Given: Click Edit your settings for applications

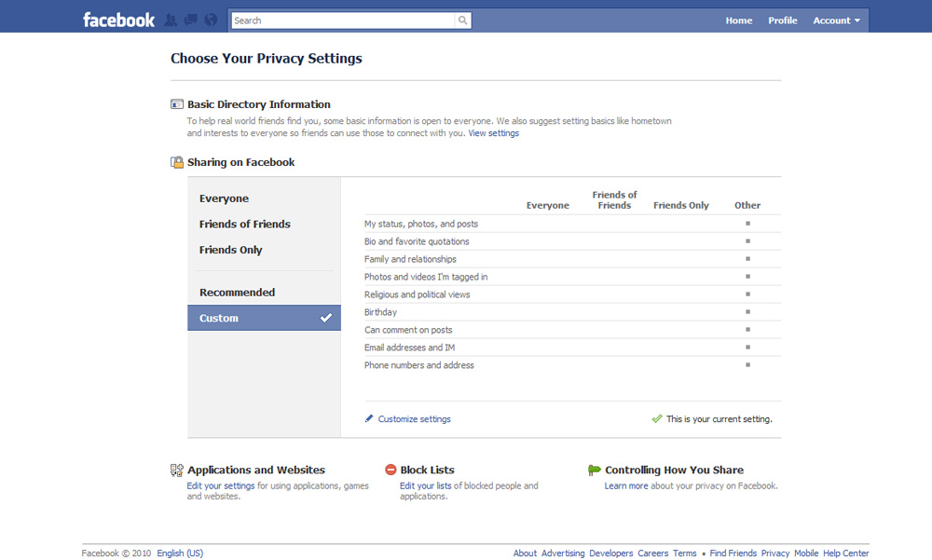Looking at the screenshot, I should pos(221,485).
